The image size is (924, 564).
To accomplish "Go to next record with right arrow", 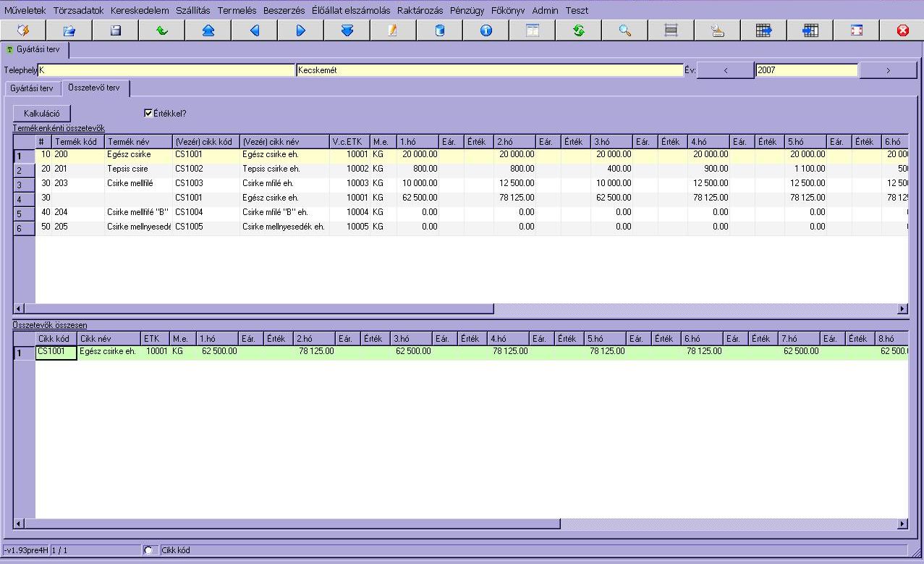I will (x=301, y=30).
